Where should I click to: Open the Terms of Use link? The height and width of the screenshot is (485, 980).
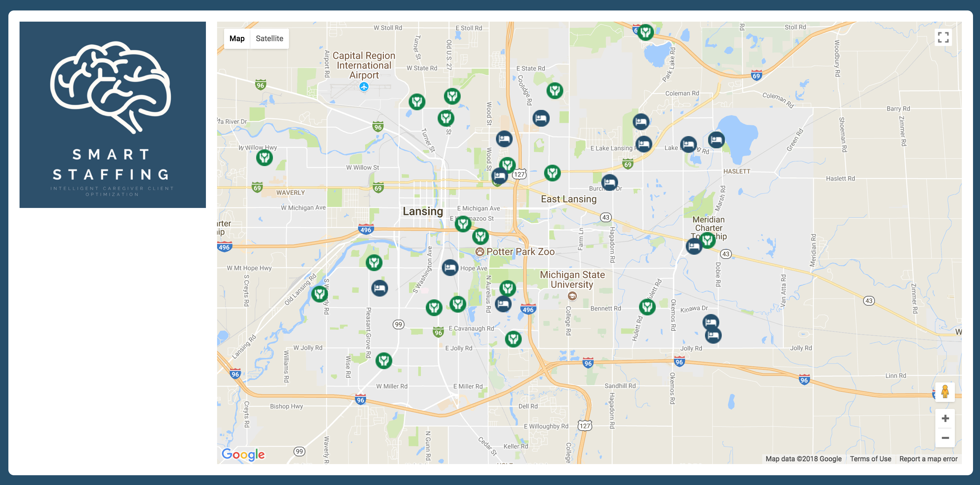click(870, 459)
